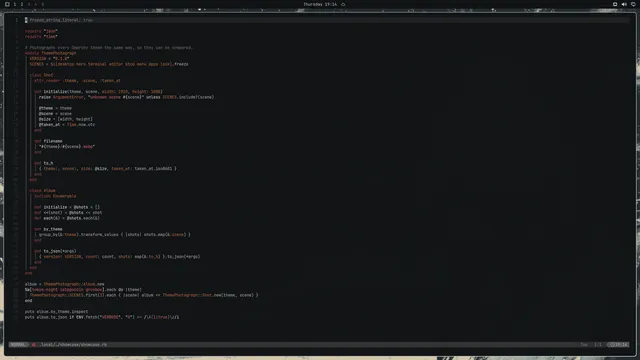Click the require "time" line
Screen dimensions: 640x360
point(41,36)
